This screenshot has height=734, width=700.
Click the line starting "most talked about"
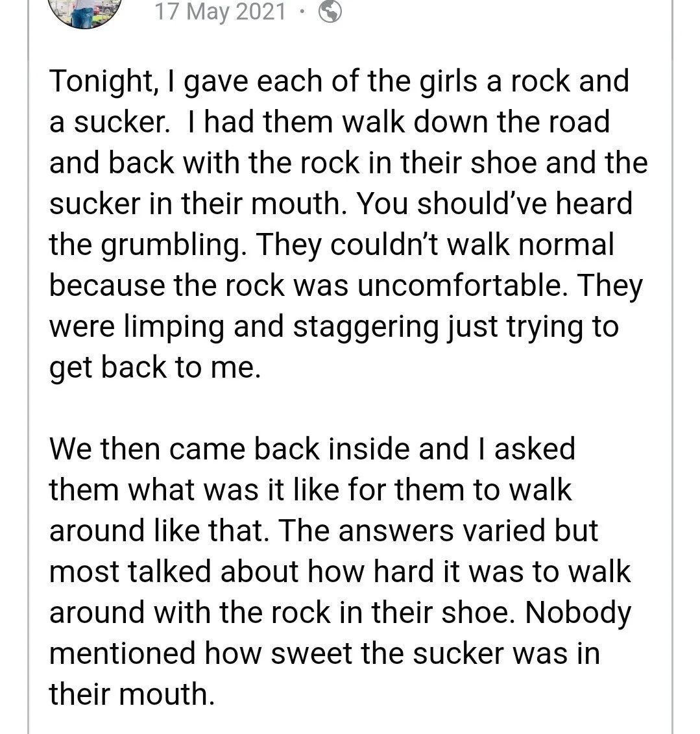click(x=340, y=572)
